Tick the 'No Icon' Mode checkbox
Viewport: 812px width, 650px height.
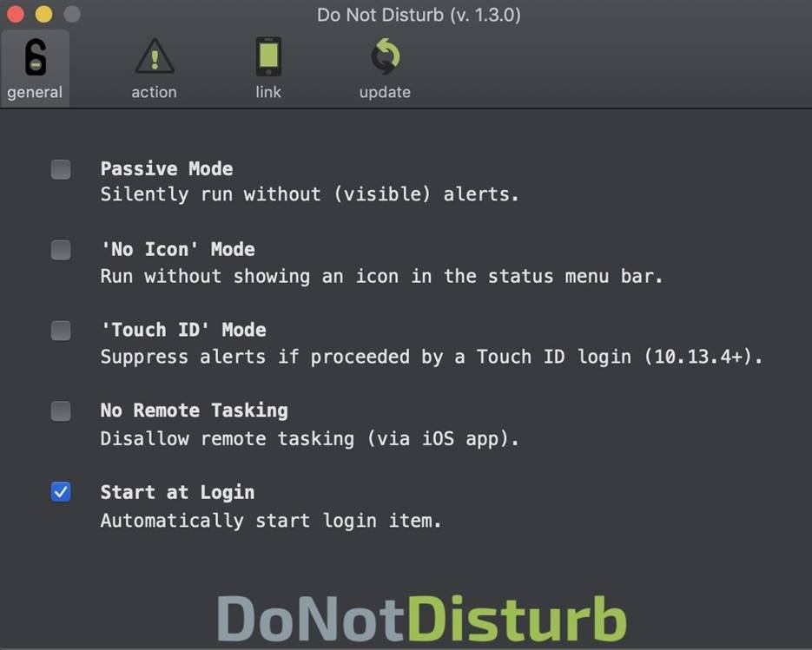coord(61,250)
